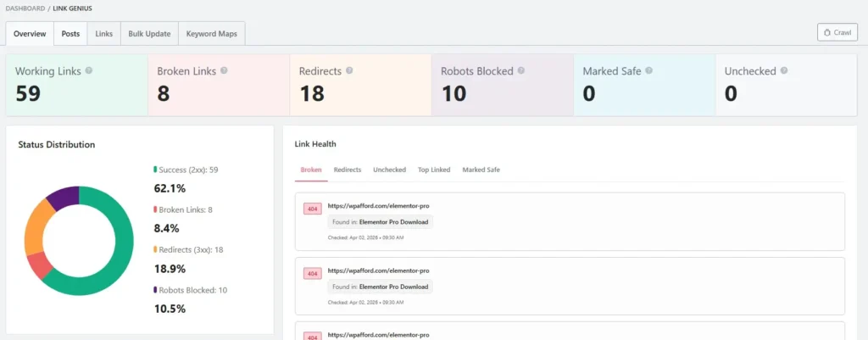The height and width of the screenshot is (340, 868).
Task: Go to the Bulk Update tab
Action: [148, 34]
